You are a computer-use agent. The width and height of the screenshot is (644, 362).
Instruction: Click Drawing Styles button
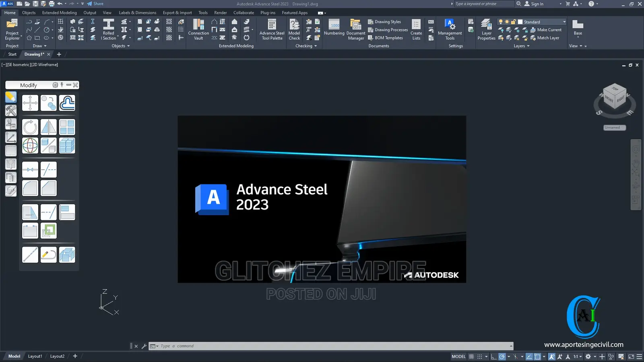point(384,22)
